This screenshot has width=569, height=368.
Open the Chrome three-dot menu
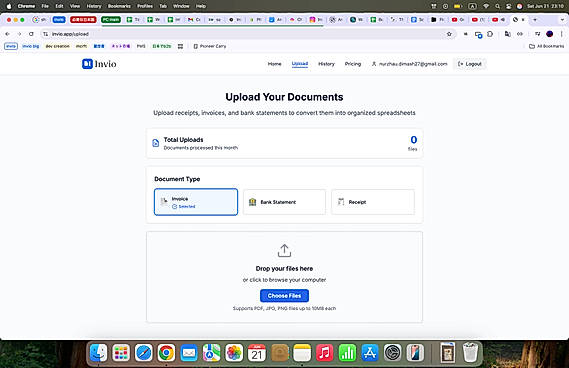[x=561, y=34]
